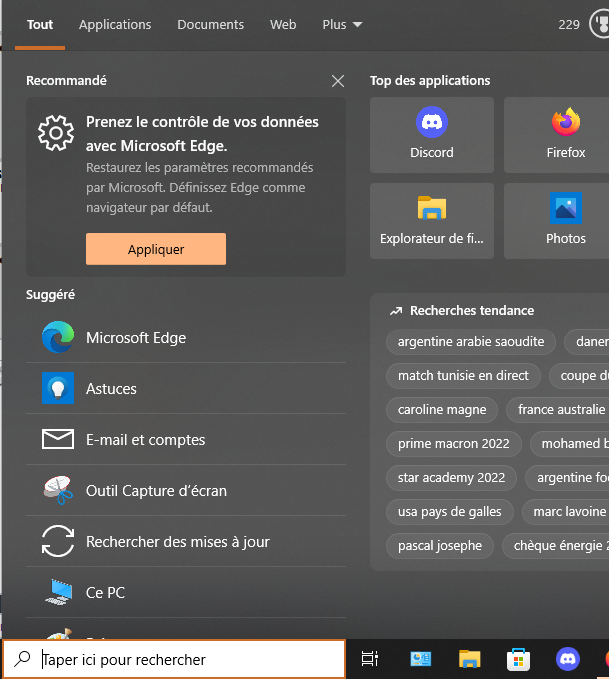The height and width of the screenshot is (679, 609).
Task: Open the Astuces app
Action: pyautogui.click(x=111, y=389)
